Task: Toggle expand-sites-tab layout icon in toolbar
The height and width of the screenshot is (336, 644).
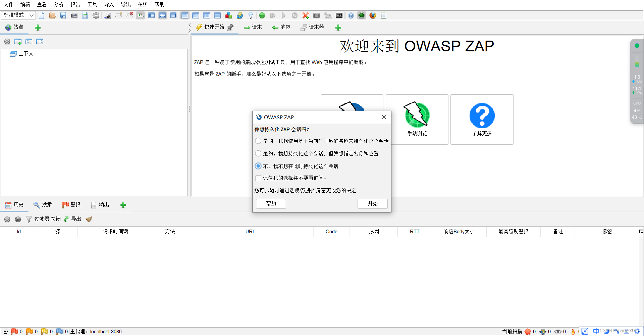Action: pyautogui.click(x=152, y=15)
